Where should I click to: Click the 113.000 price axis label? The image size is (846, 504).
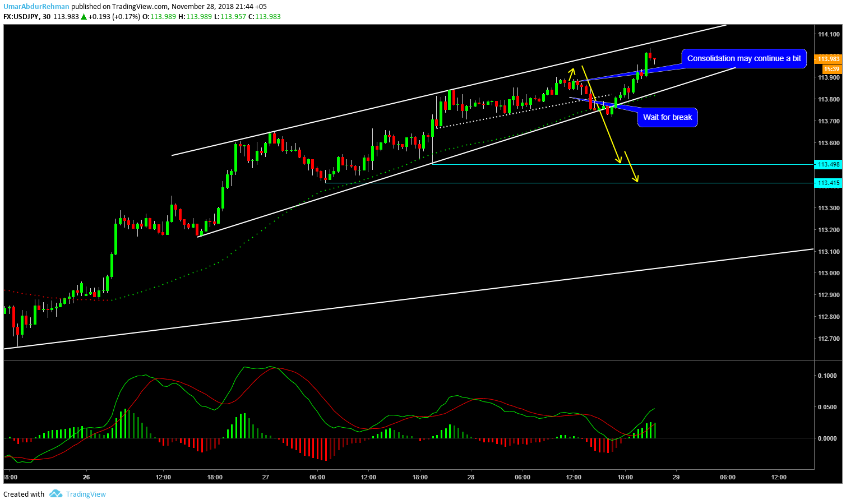click(829, 273)
